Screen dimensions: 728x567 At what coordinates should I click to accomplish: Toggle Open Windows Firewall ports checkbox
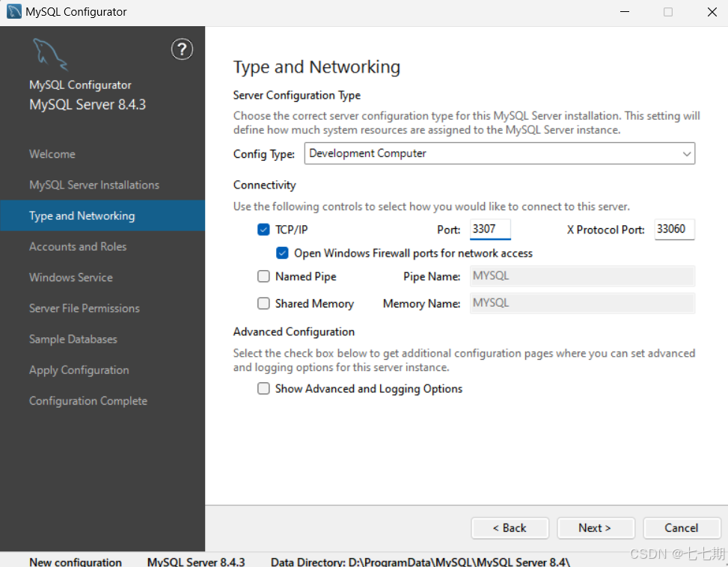tap(282, 253)
